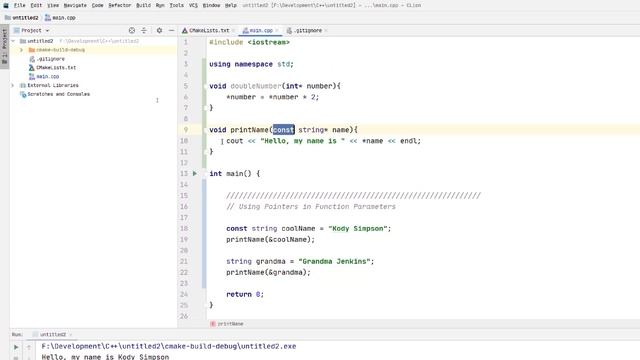
Task: Select CMakeLists.txt in the project tree
Action: pos(56,67)
